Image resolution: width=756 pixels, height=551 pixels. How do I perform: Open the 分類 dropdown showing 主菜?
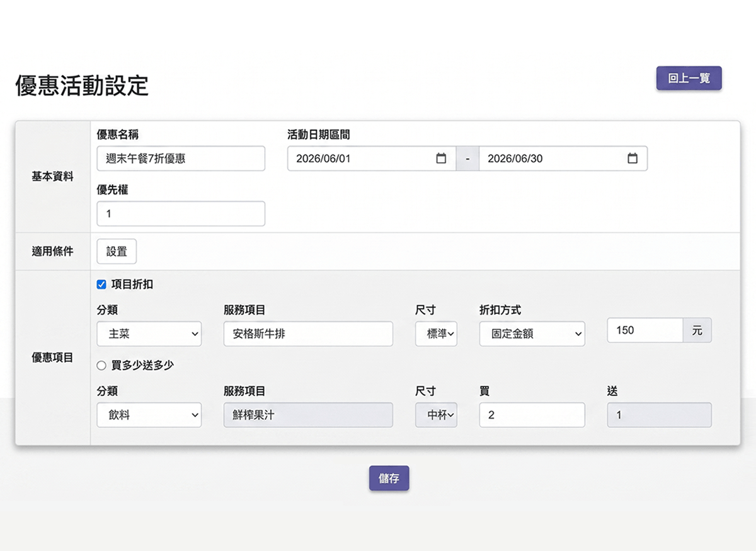tap(149, 333)
